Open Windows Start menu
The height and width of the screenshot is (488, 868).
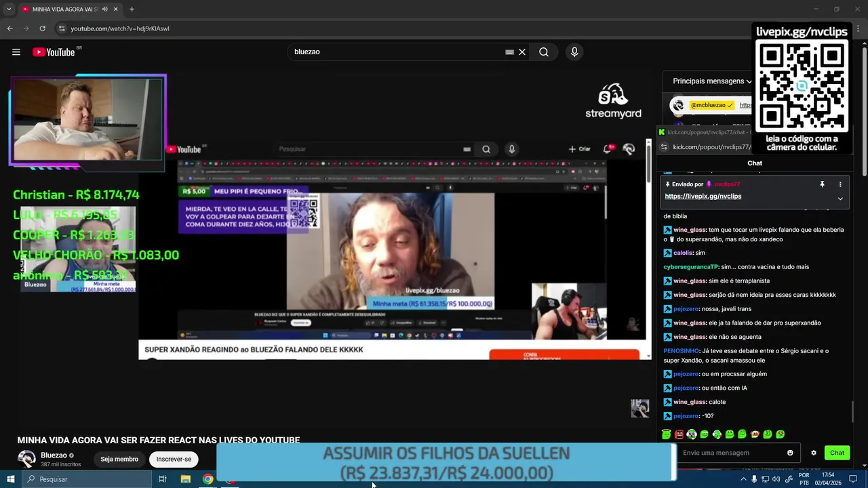point(10,479)
